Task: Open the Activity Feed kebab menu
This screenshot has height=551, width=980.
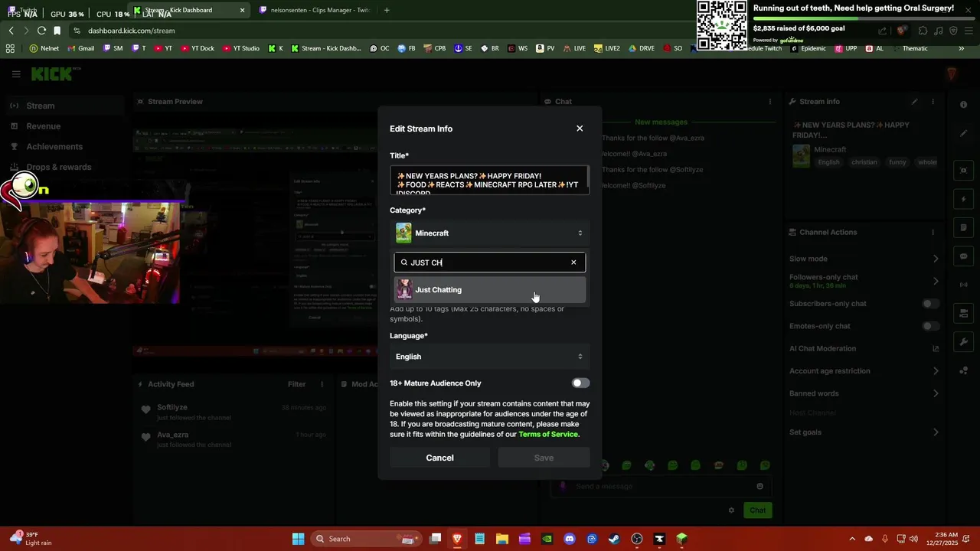Action: pos(322,384)
